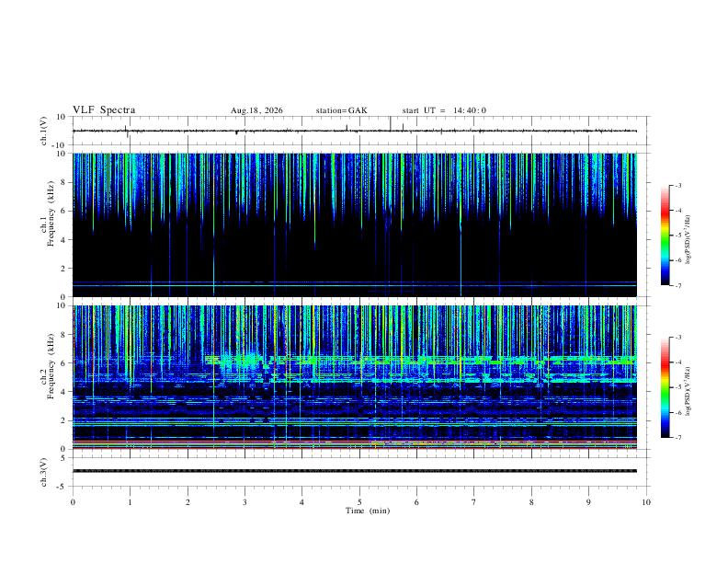Click the VLF Spectra title text
The image size is (728, 563).
click(x=104, y=110)
